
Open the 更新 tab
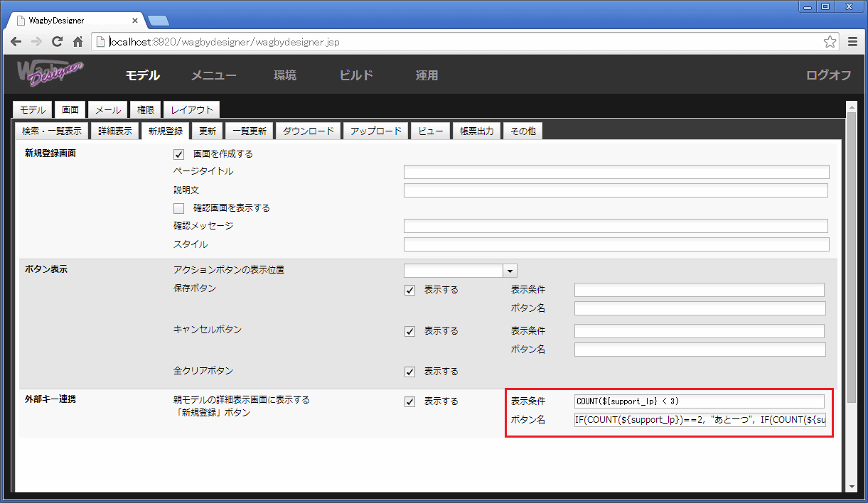(x=208, y=131)
